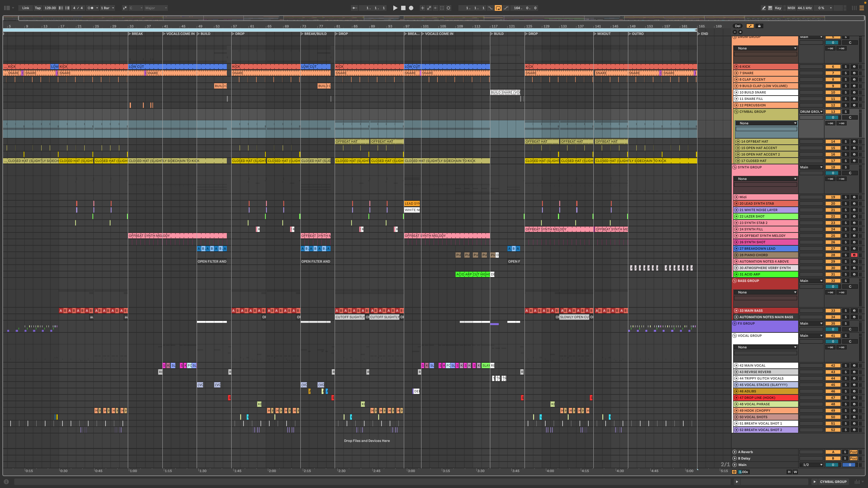This screenshot has width=868, height=488.
Task: Disarm the red record button on 28 PIANO CHORD
Action: (x=854, y=255)
